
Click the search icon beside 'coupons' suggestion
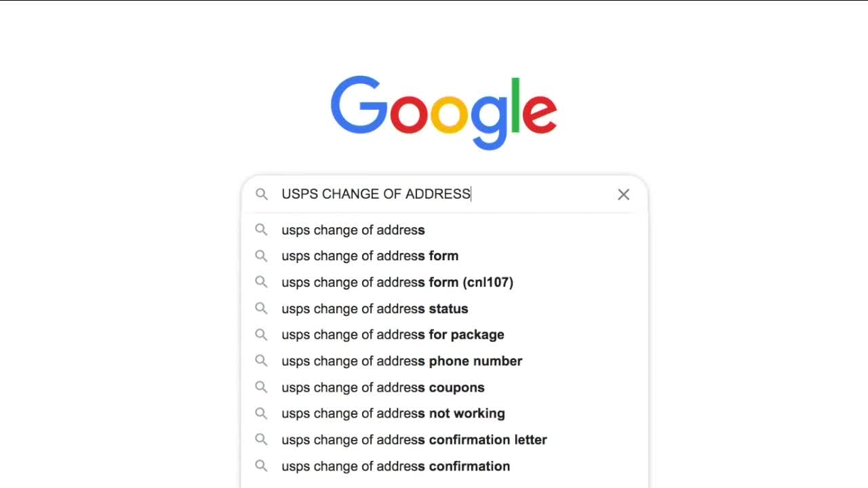tap(261, 388)
